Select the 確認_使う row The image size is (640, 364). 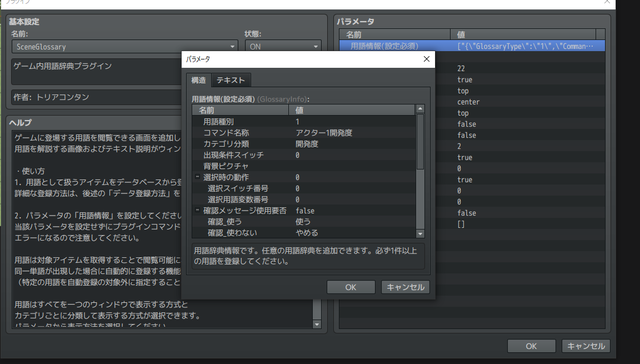coord(304,222)
